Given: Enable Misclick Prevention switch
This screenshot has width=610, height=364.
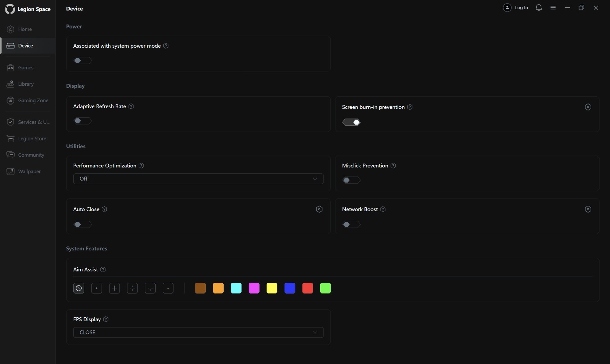Looking at the screenshot, I should click(x=351, y=180).
